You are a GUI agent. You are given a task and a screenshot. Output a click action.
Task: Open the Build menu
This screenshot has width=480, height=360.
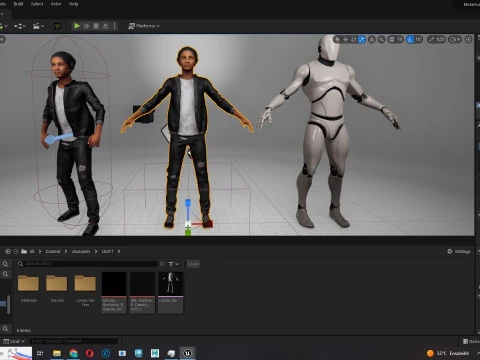tap(18, 4)
